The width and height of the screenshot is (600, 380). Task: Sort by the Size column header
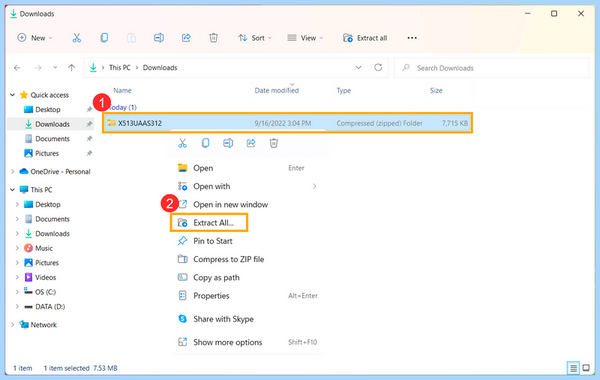tap(436, 90)
